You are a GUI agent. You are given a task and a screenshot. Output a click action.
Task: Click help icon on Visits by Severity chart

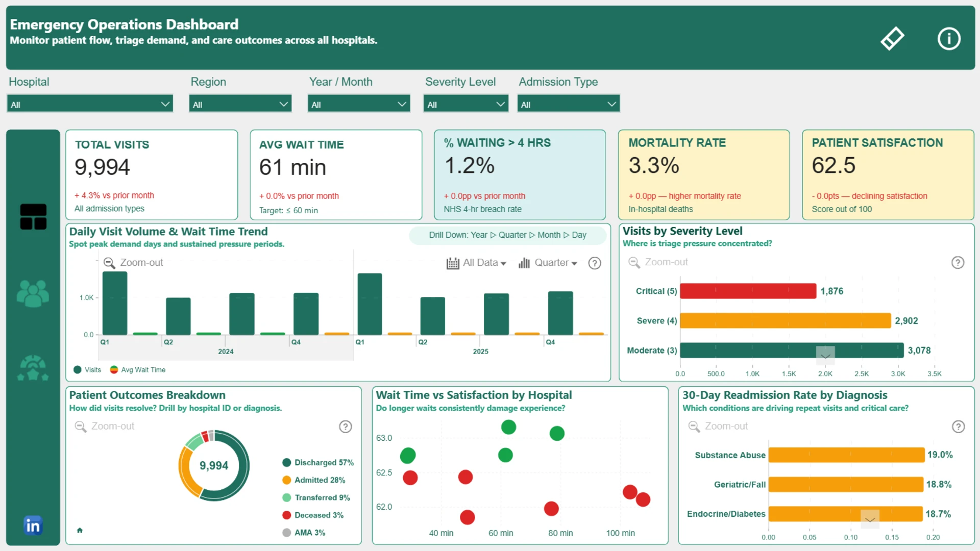958,263
